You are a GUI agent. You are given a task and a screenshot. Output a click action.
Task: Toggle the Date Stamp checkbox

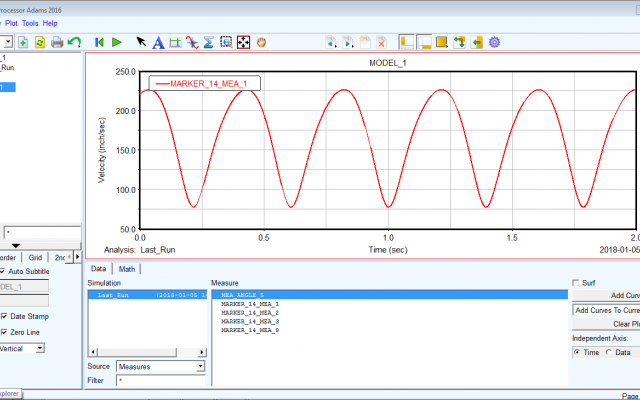pyautogui.click(x=4, y=316)
